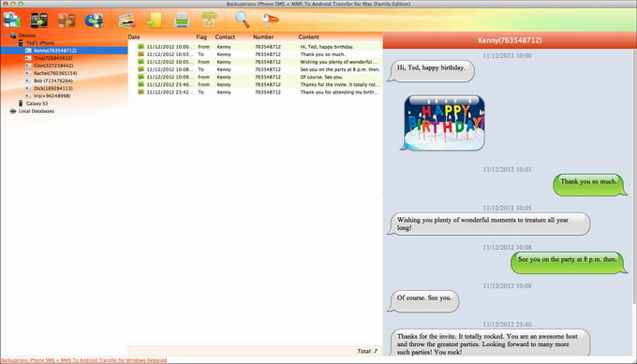Collapse the Ted's iPhone tree node
The image size is (637, 364).
12,43
